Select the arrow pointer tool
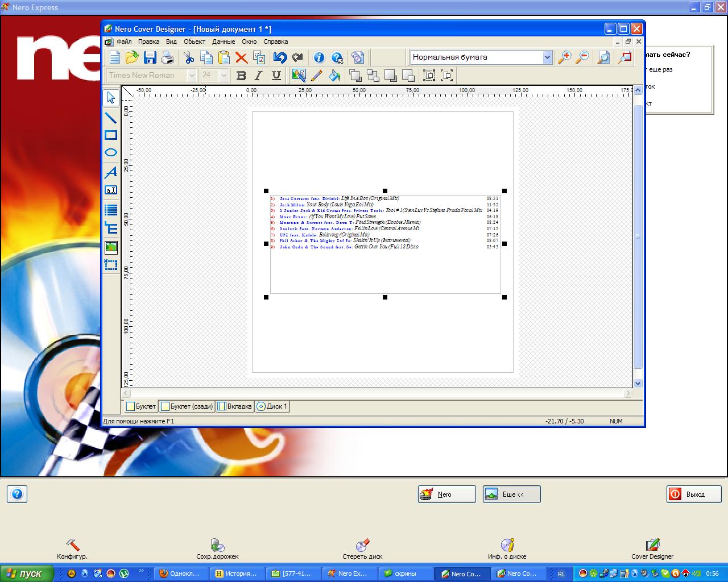 111,98
